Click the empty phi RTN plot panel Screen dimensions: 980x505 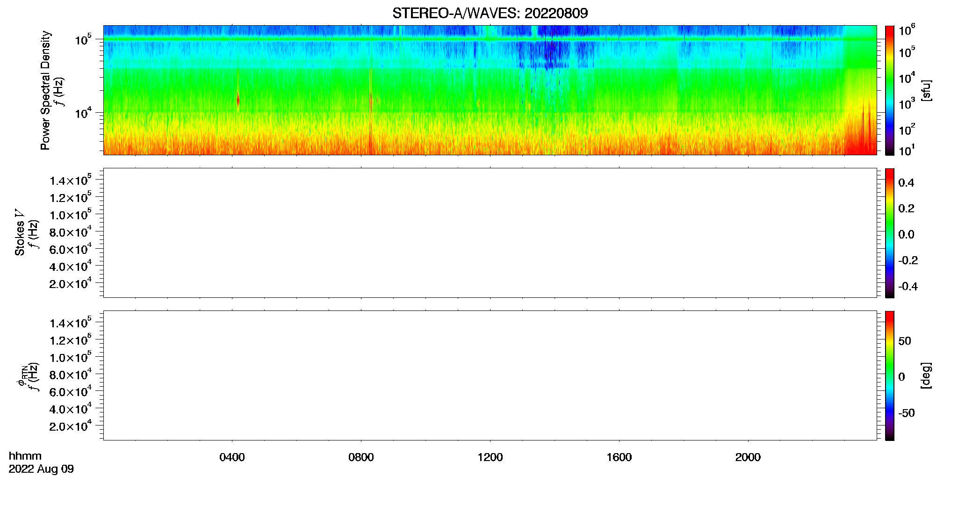[490, 375]
